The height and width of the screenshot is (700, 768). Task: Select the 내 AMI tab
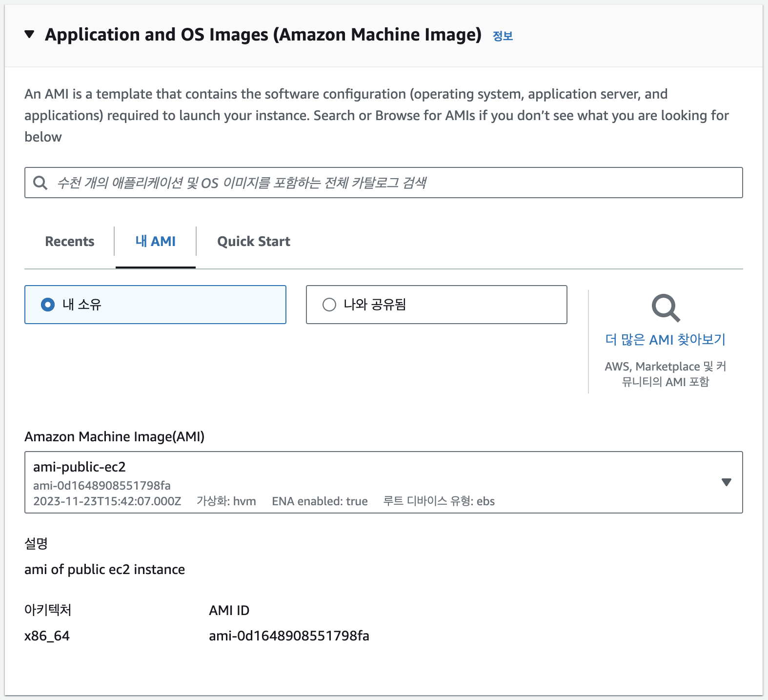coord(156,241)
